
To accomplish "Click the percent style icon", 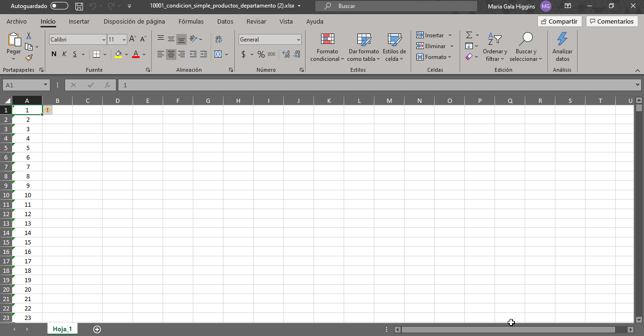I will (x=261, y=54).
